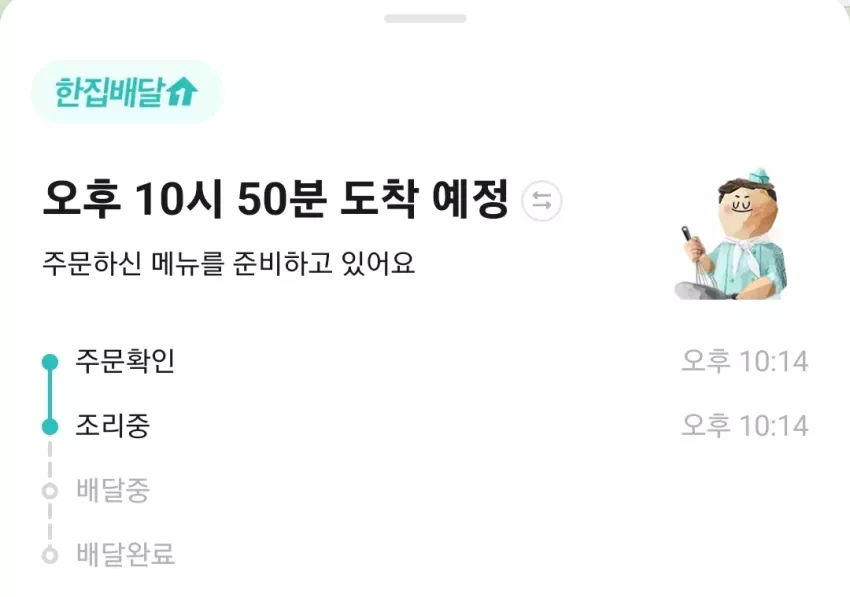Tap dashed line between 조리중 and 배달중
Screen dimensions: 850x597
[50, 459]
